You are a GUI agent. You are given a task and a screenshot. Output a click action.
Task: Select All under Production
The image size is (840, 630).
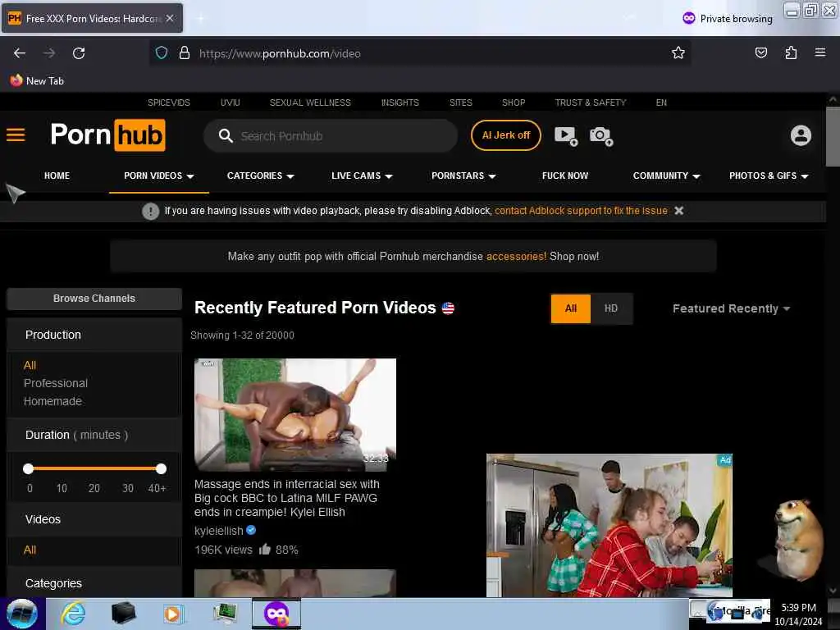[x=30, y=365]
